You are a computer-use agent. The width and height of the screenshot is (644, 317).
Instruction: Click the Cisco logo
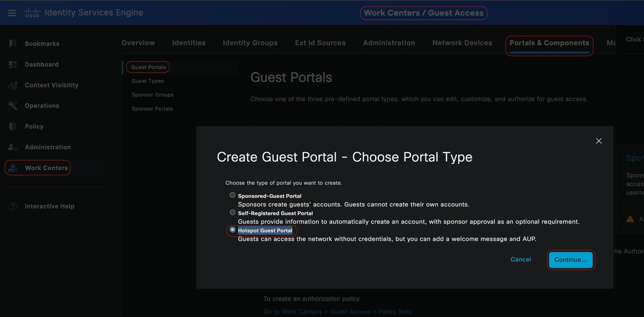pyautogui.click(x=32, y=13)
